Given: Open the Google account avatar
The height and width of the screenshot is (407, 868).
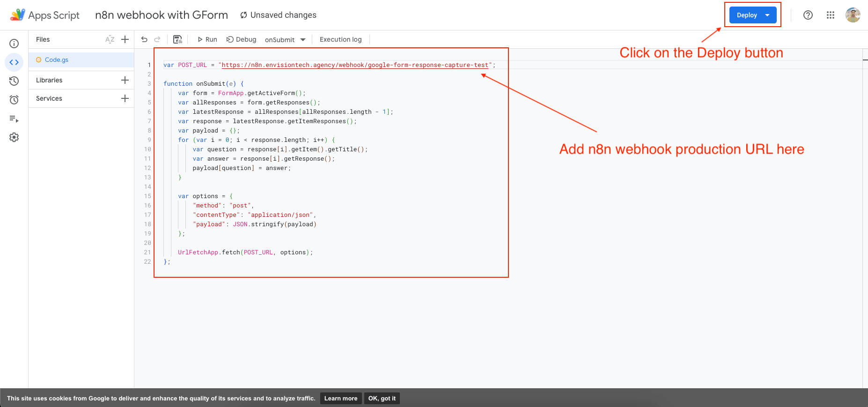Looking at the screenshot, I should 853,15.
